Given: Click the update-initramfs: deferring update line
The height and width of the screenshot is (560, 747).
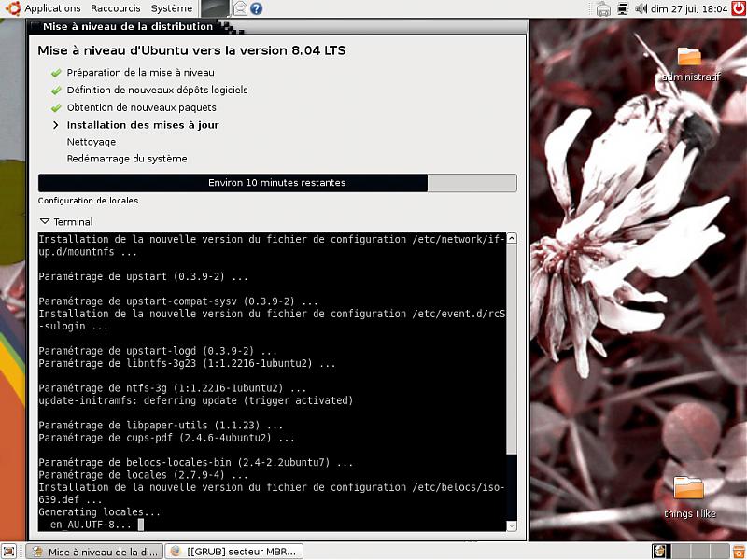Looking at the screenshot, I should [196, 400].
